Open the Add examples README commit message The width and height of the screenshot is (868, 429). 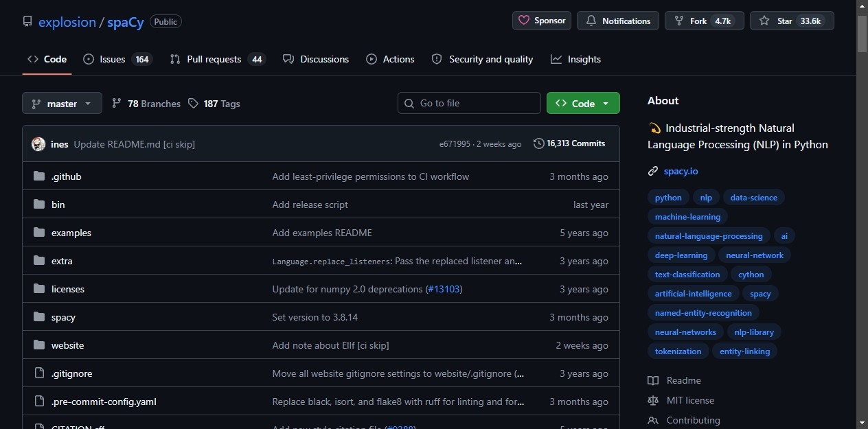(x=322, y=233)
